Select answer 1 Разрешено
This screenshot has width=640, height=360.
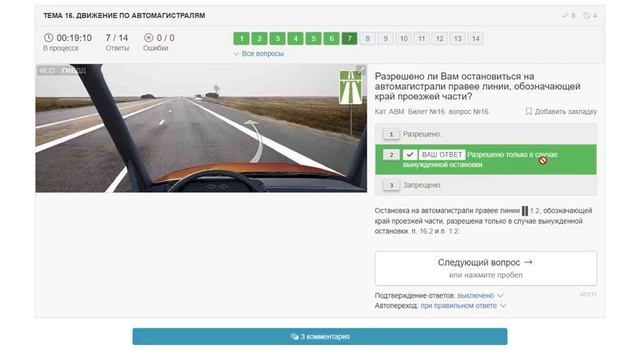[x=486, y=134]
